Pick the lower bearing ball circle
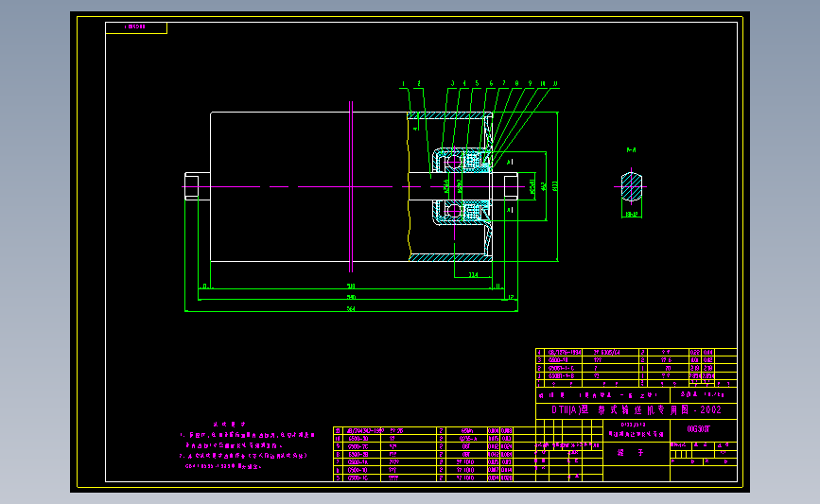The height and width of the screenshot is (504, 820). tap(453, 211)
